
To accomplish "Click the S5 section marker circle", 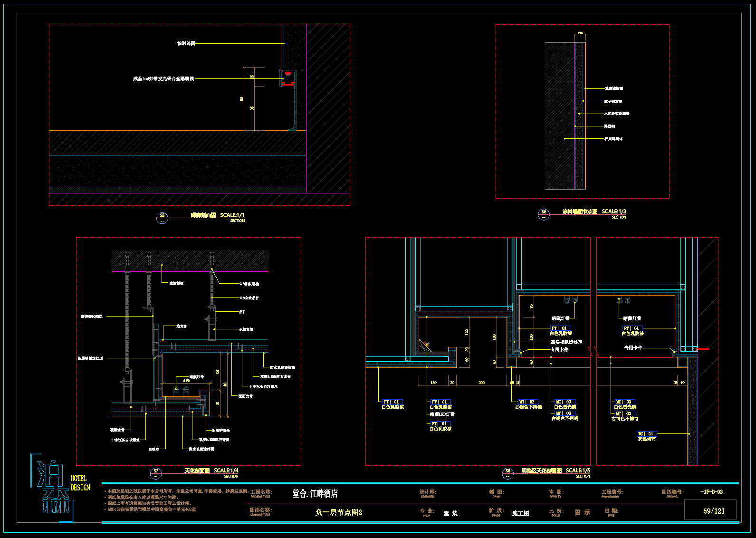I will (162, 218).
